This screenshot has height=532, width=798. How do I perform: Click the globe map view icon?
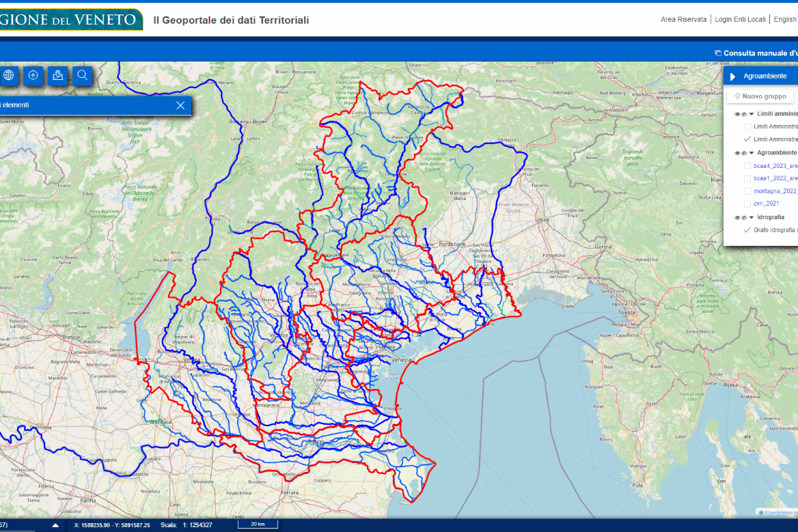(x=8, y=75)
